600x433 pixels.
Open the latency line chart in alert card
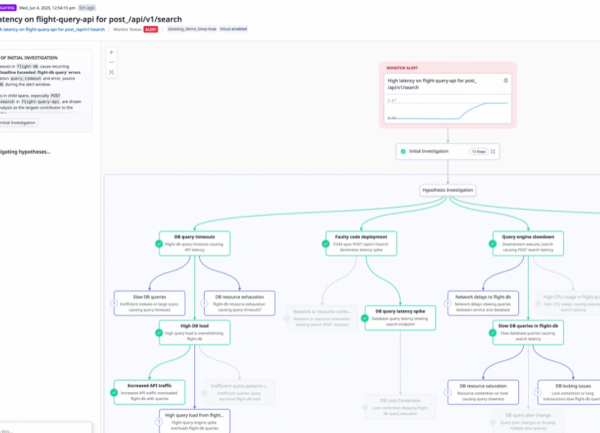pos(448,110)
